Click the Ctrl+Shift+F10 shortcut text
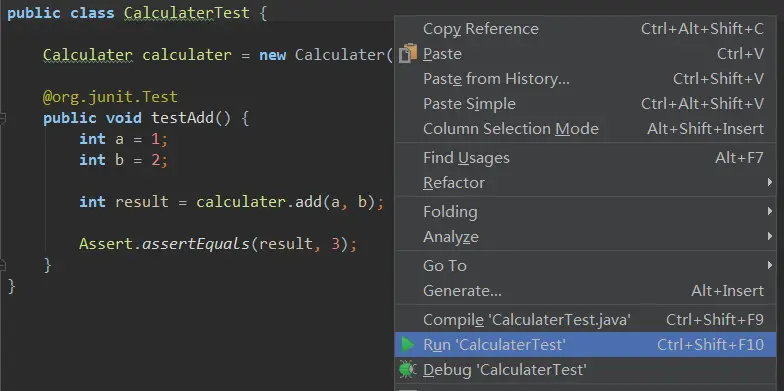 pyautogui.click(x=710, y=344)
